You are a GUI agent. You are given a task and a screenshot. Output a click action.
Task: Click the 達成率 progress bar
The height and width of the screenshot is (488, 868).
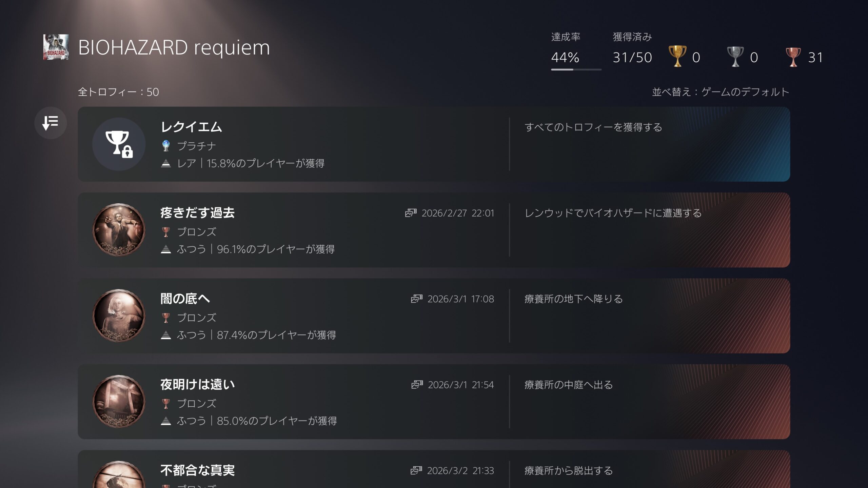[576, 69]
